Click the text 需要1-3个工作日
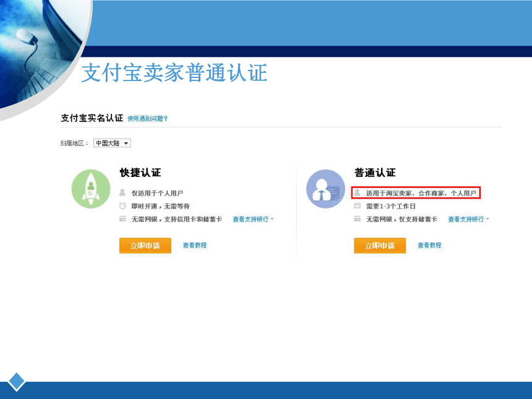Image resolution: width=532 pixels, height=399 pixels. (391, 206)
